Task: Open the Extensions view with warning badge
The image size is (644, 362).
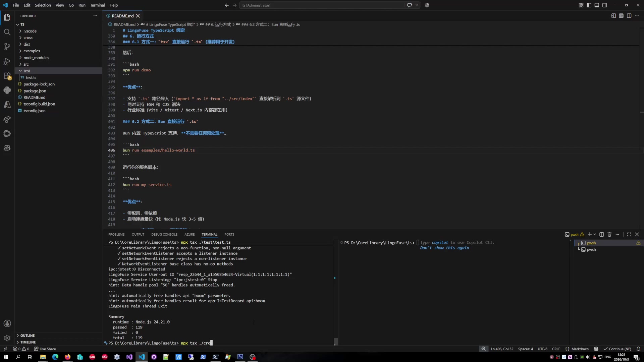Action: [7, 76]
